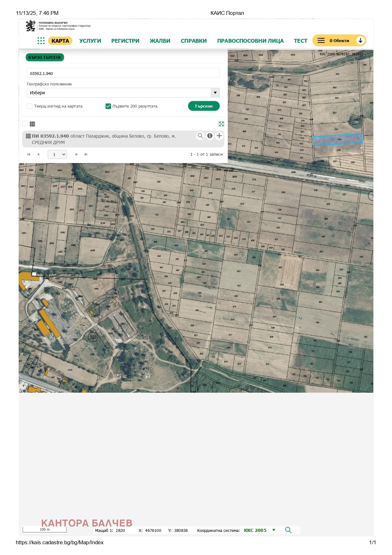Viewport: 392px width, 555px height.
Task: Add parcel result with plus icon
Action: tap(219, 136)
